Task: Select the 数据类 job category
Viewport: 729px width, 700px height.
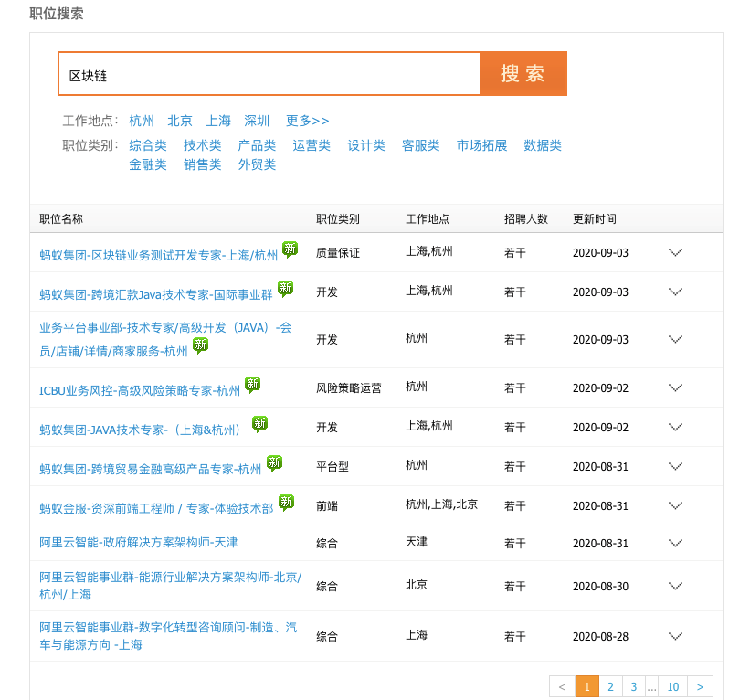Action: [x=543, y=145]
